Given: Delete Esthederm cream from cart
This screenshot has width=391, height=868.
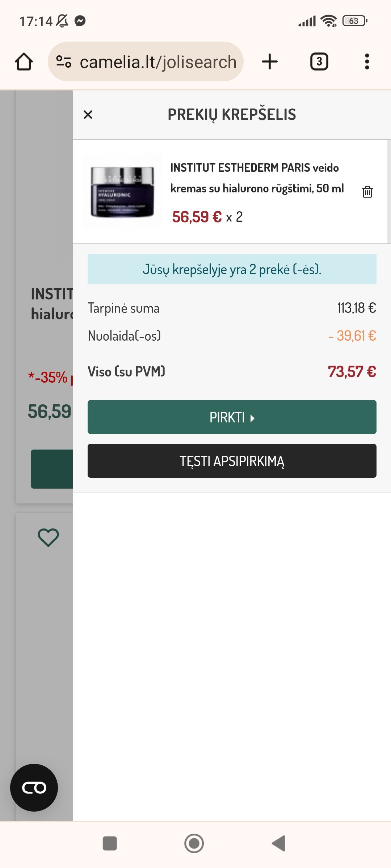Looking at the screenshot, I should (367, 192).
